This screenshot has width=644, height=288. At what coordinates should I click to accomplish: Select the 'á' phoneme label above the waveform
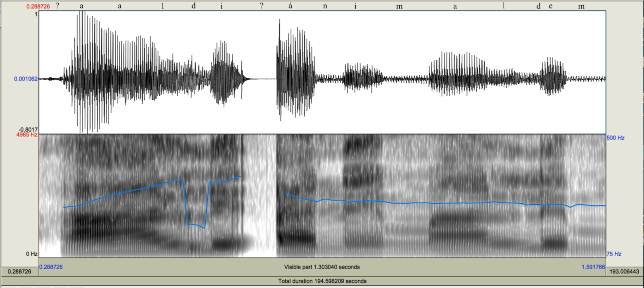pos(290,6)
